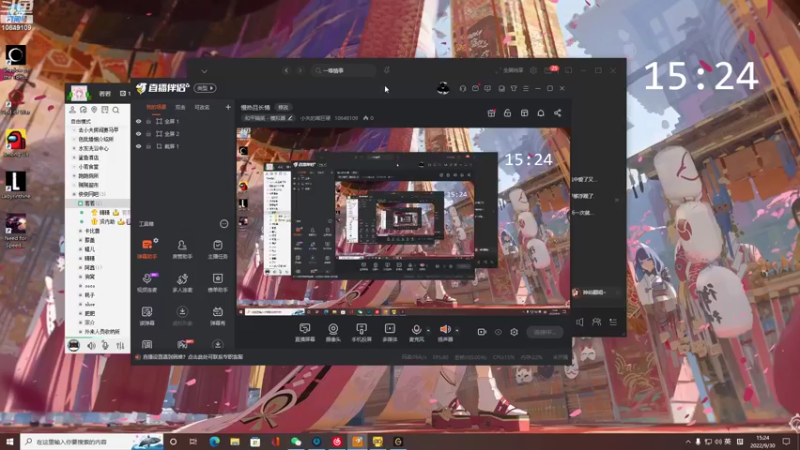
Task: Add a multimedia source
Action: (x=390, y=332)
